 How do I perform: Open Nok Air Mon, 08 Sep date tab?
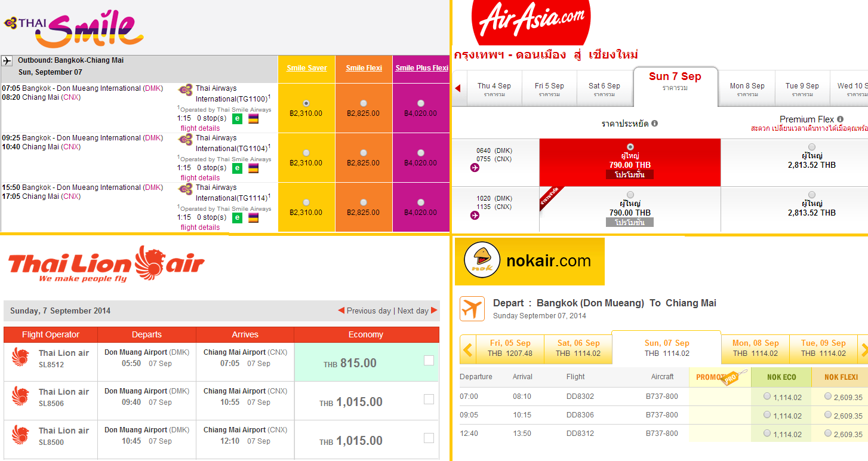click(755, 349)
